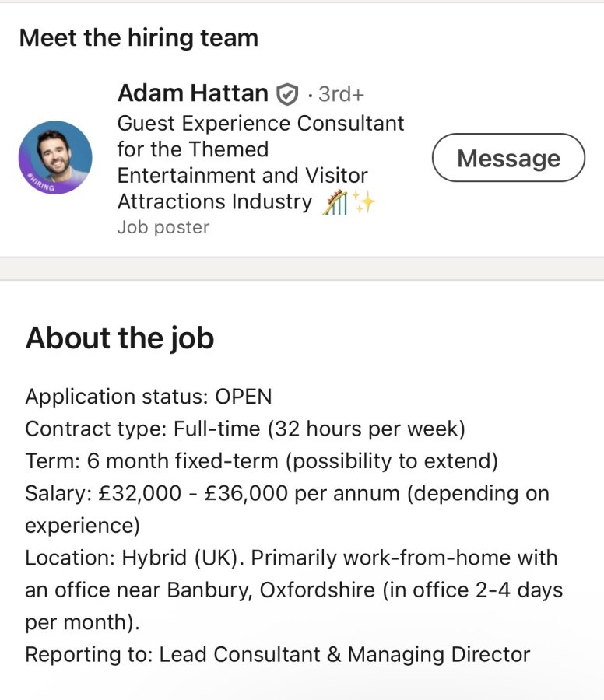Click the Guest Experience Consultant headline
The width and height of the screenshot is (604, 700).
click(x=261, y=162)
